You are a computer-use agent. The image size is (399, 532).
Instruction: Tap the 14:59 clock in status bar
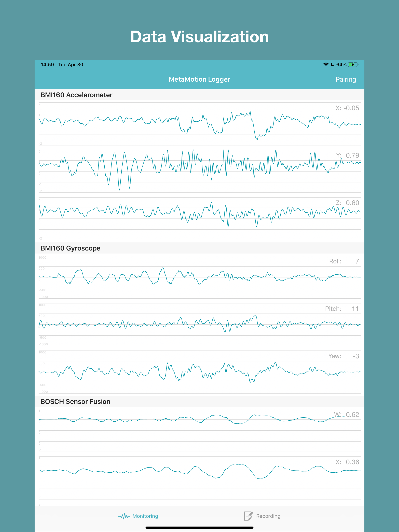click(47, 65)
